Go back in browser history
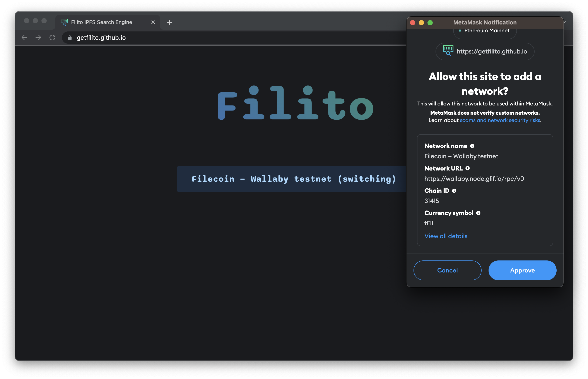588x379 pixels. point(24,37)
